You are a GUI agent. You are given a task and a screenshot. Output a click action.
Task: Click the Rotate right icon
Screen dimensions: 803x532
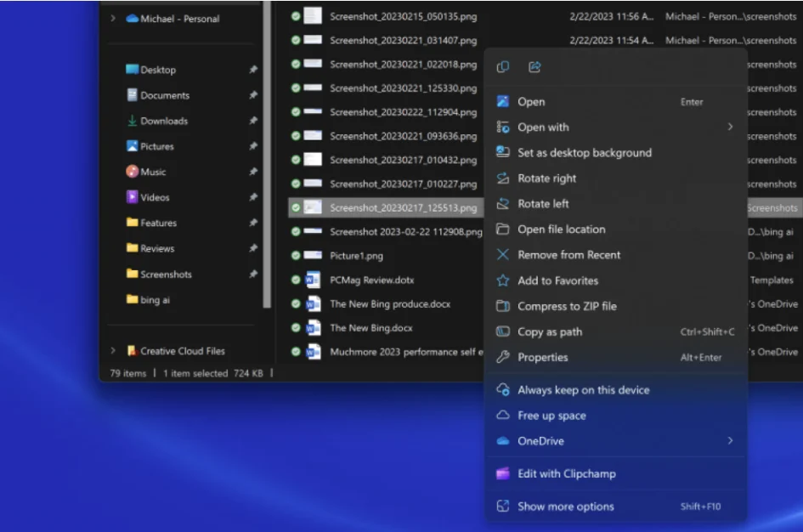pyautogui.click(x=503, y=178)
